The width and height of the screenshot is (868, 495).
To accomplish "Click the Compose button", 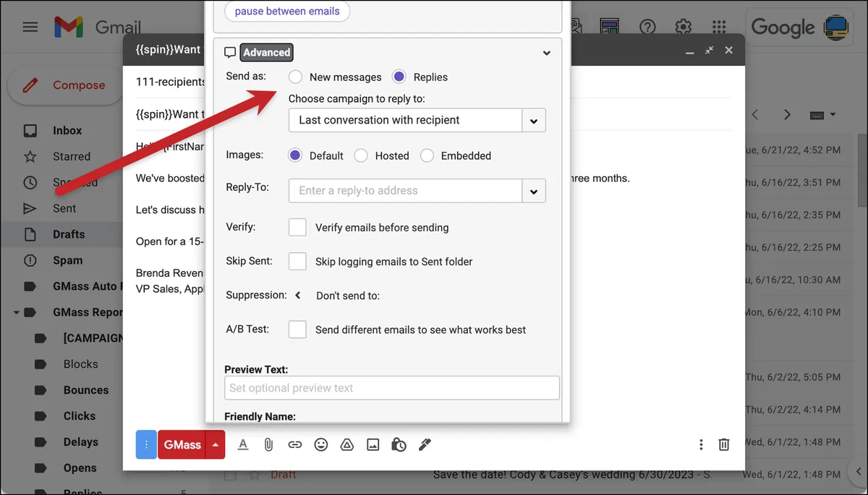I will tap(65, 85).
